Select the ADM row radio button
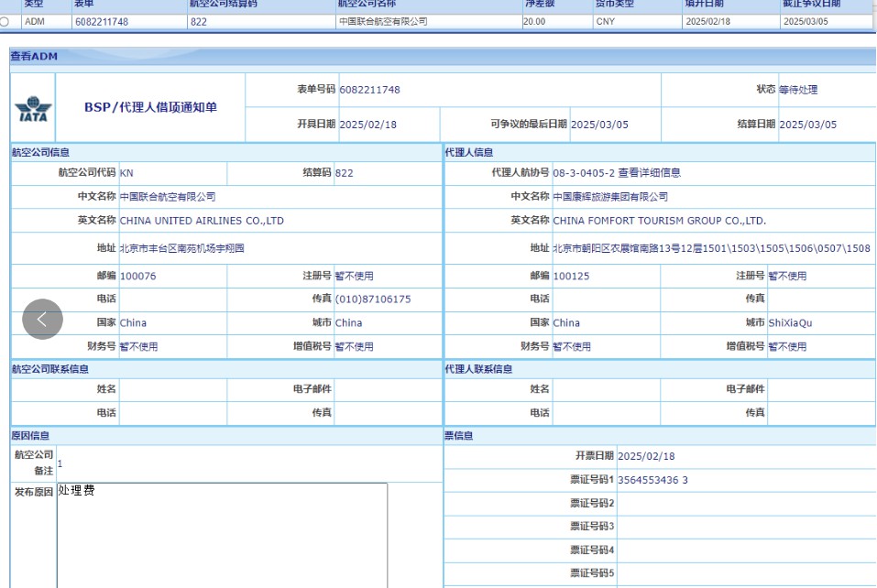 pos(5,21)
